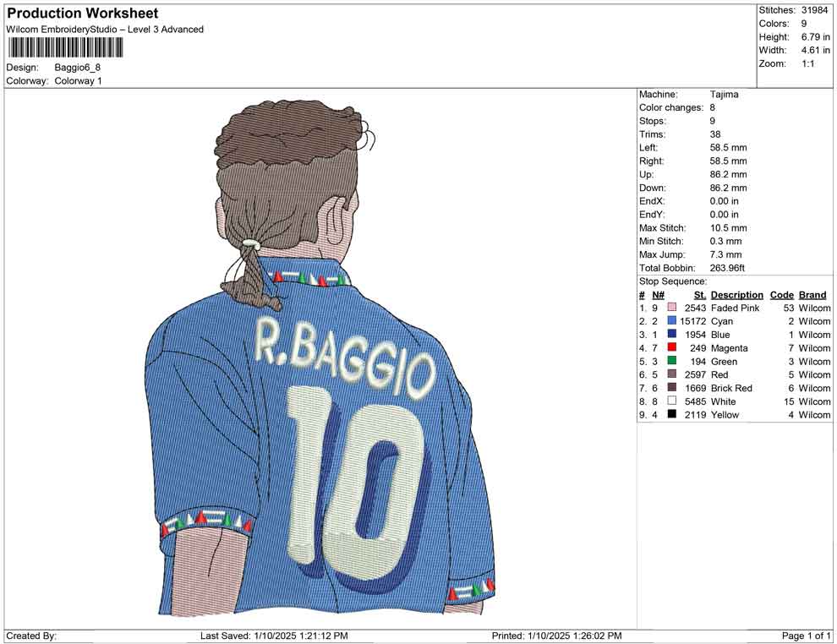
Task: Click the Zoom value 1:1
Action: click(x=808, y=63)
